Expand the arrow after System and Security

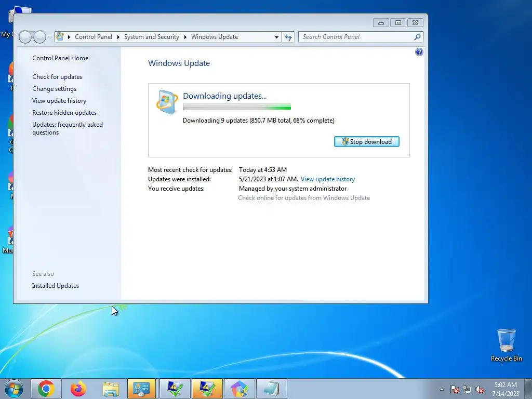pyautogui.click(x=185, y=37)
